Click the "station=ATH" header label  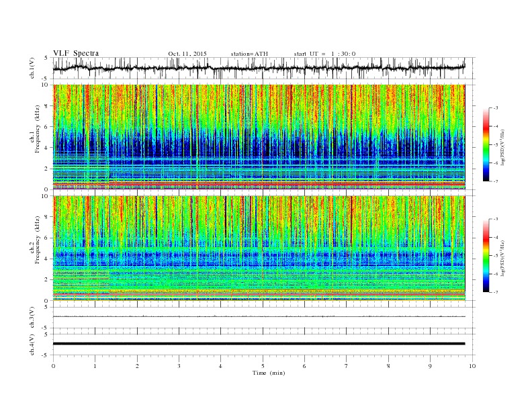(x=249, y=54)
